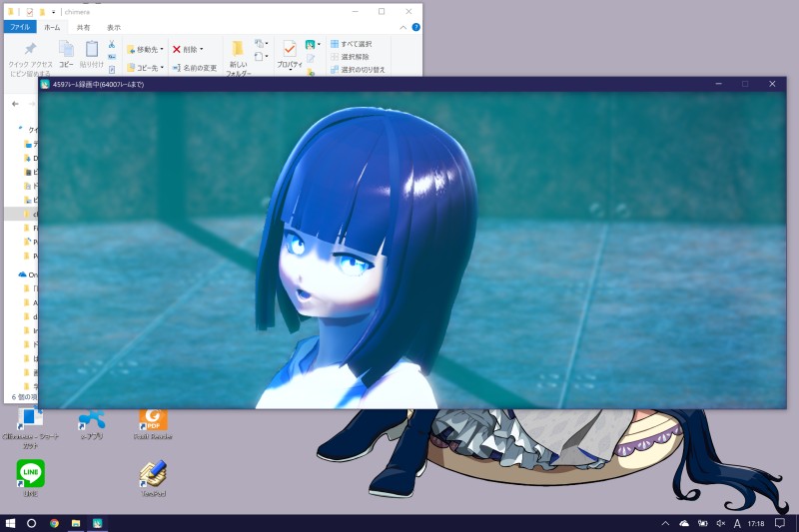Click the copy path icon in ribbon
Viewport: 799px width, 532px height.
[x=112, y=57]
